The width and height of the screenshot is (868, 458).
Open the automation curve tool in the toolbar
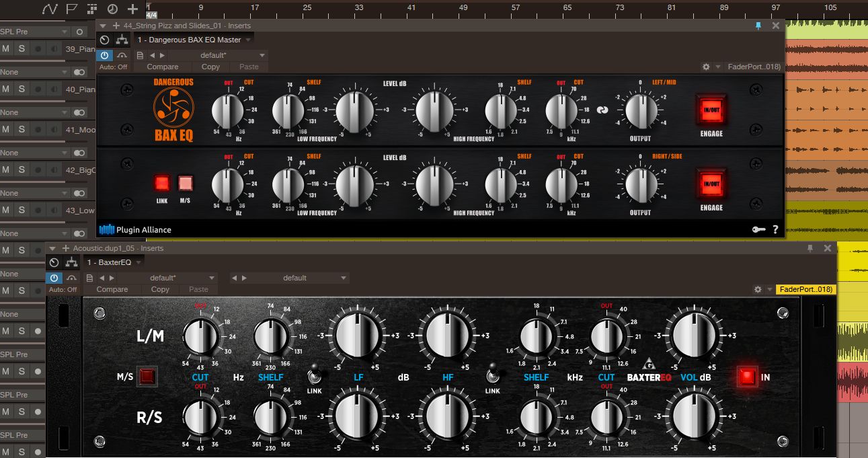coord(50,9)
